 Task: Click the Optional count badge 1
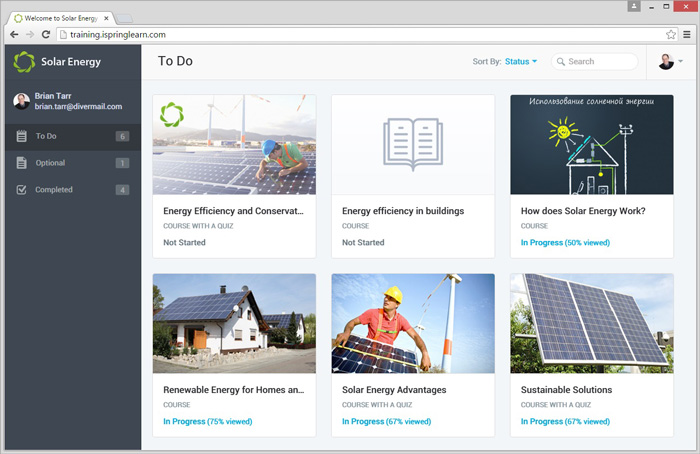coord(122,163)
